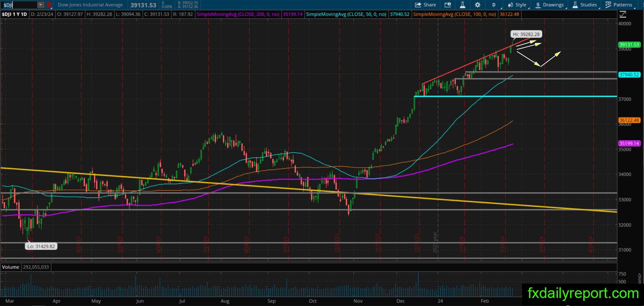Click the 750 volume axis label

click(x=622, y=274)
